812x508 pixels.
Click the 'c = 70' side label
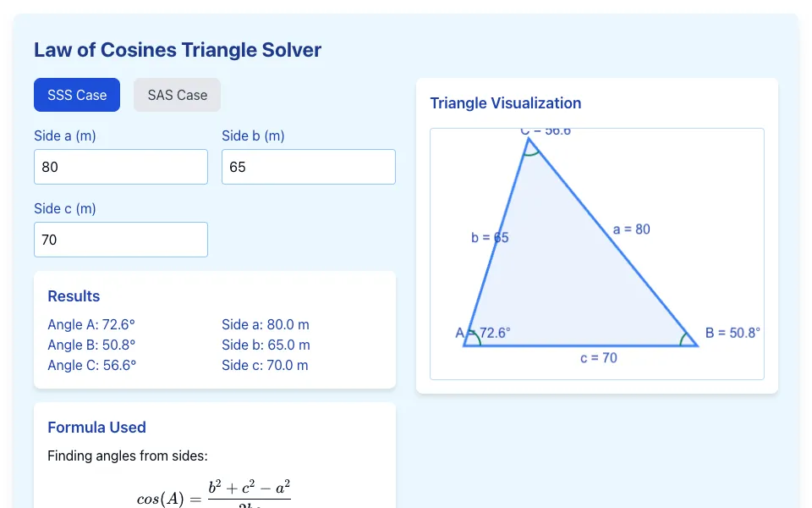tap(599, 357)
